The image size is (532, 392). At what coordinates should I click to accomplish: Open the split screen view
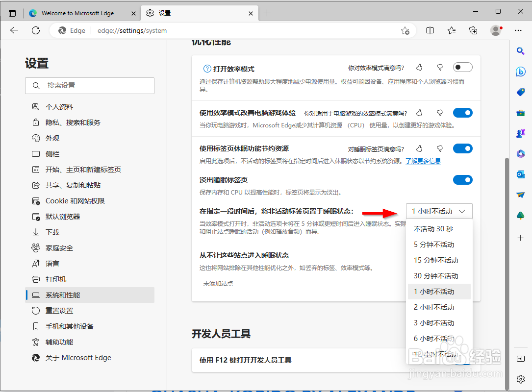coord(430,30)
